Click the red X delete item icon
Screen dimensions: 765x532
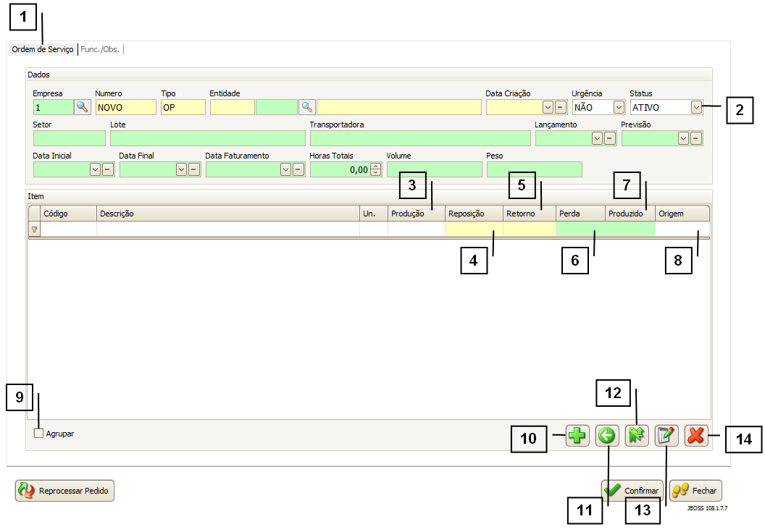tap(696, 436)
